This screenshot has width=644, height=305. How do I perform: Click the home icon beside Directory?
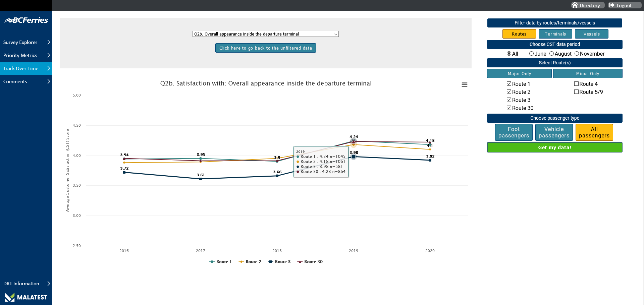click(575, 5)
